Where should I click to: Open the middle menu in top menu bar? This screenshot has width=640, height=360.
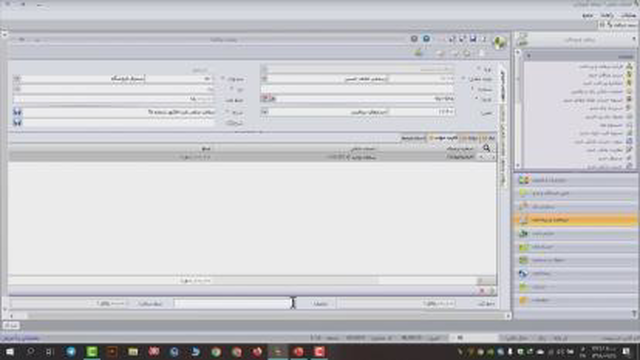click(x=607, y=15)
